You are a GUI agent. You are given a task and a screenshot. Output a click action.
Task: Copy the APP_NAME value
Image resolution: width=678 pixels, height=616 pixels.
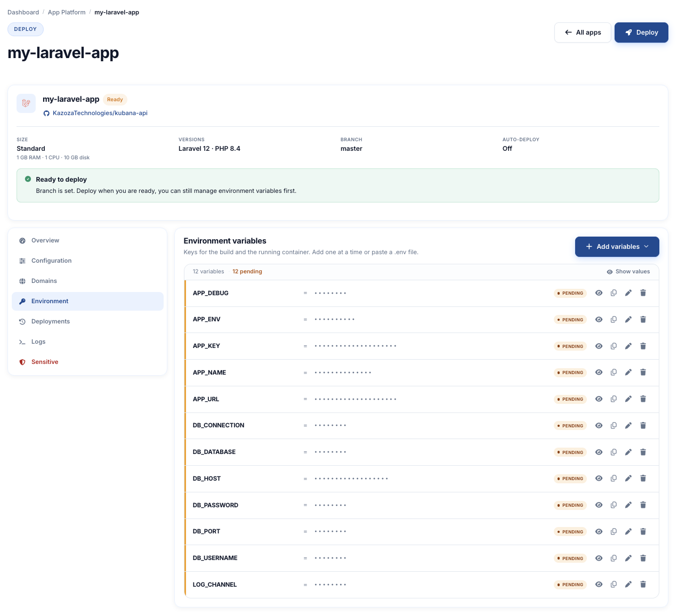(614, 372)
